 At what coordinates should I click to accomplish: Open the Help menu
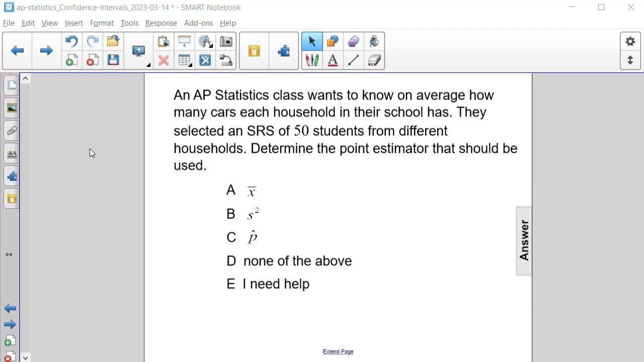(x=227, y=23)
